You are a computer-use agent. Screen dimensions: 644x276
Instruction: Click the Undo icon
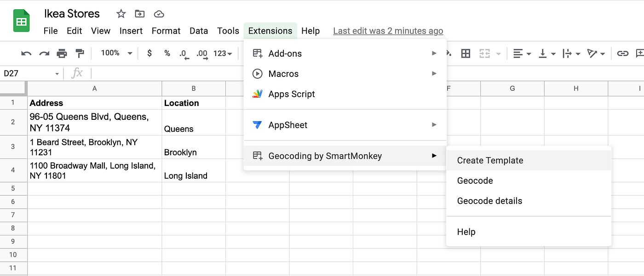coord(26,53)
